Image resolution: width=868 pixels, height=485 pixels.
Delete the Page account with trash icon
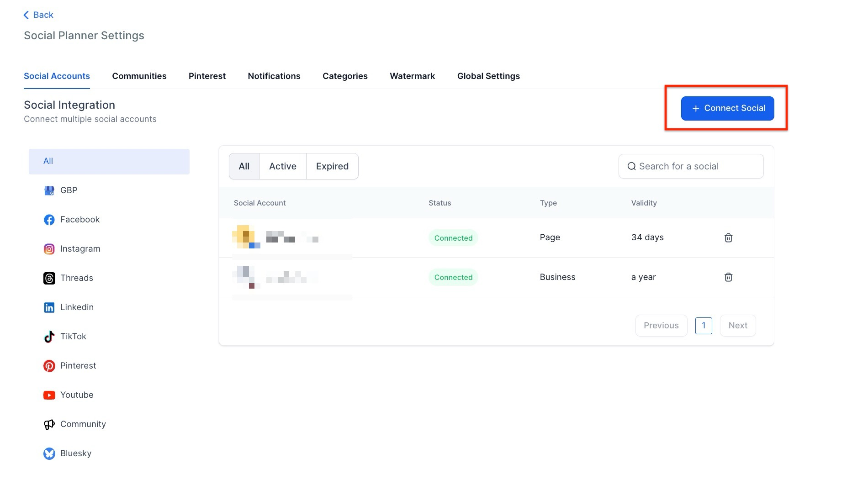point(728,237)
